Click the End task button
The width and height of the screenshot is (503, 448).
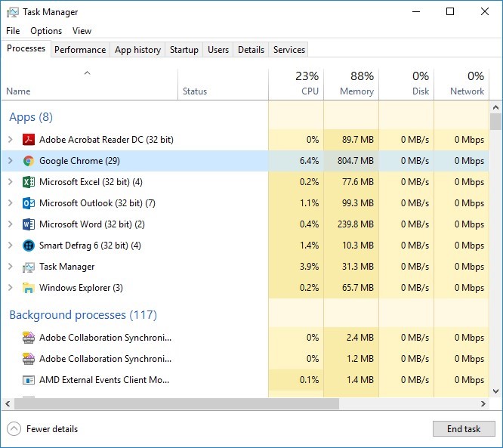(464, 429)
